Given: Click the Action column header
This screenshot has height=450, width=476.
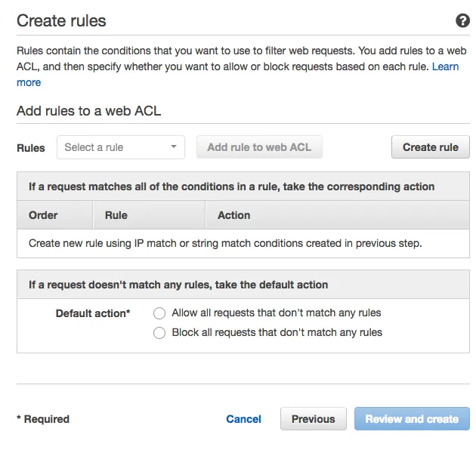Looking at the screenshot, I should [233, 215].
